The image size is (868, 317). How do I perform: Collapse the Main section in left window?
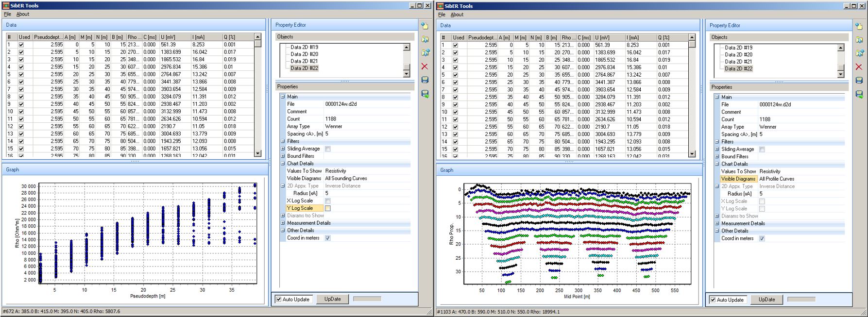click(x=283, y=97)
